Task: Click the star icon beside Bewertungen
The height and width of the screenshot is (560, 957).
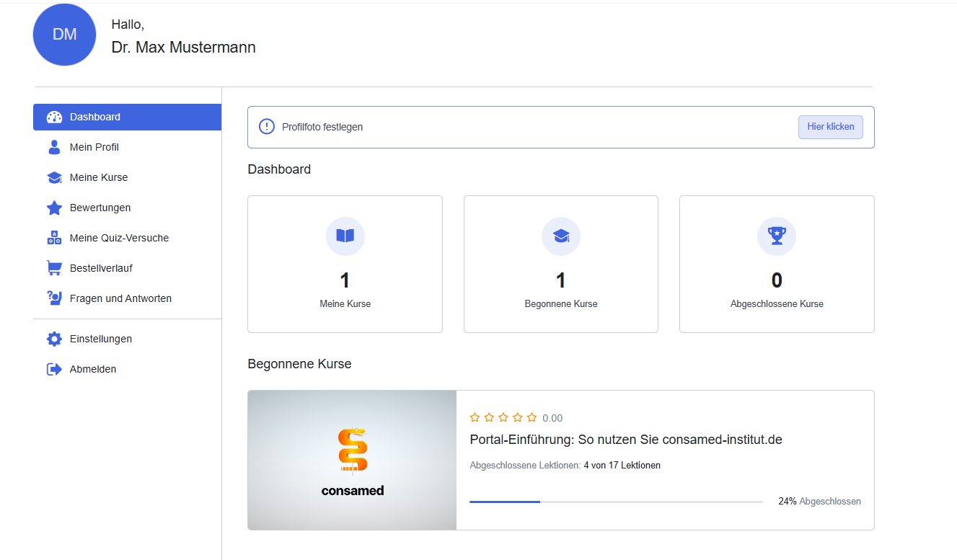Action: point(54,208)
